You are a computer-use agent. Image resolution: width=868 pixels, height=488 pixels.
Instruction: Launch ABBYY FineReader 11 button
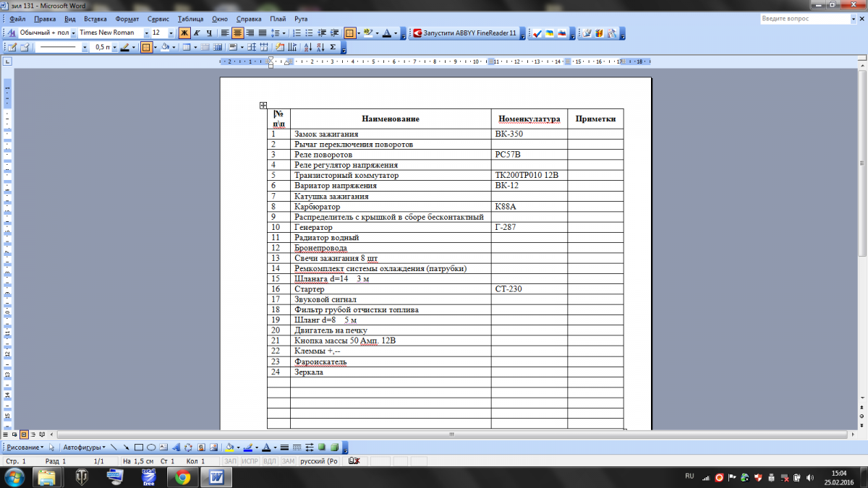click(x=464, y=33)
